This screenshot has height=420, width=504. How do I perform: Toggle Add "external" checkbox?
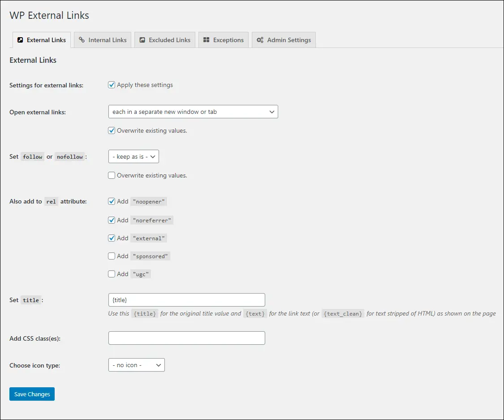click(x=112, y=238)
